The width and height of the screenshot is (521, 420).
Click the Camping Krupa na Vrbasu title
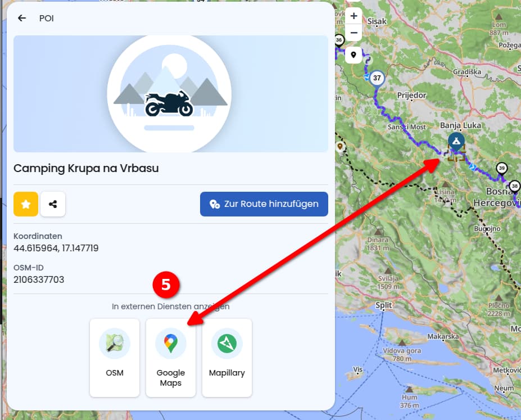click(86, 169)
